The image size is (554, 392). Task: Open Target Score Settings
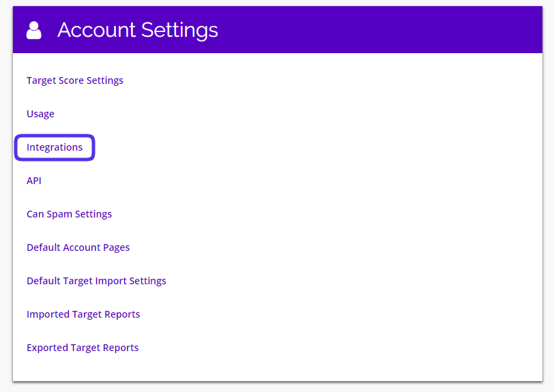(75, 80)
